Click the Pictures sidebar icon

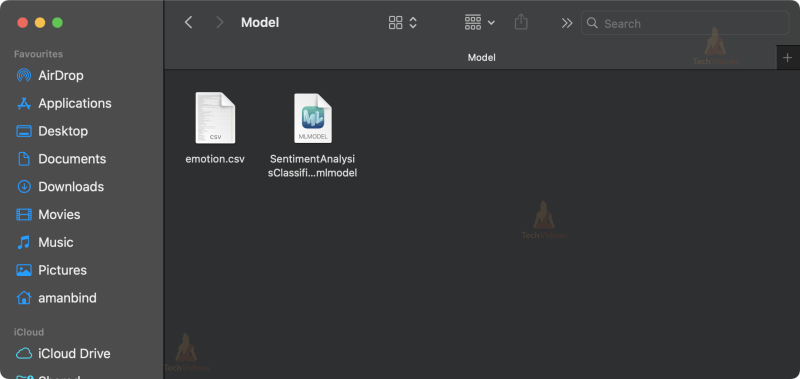click(x=23, y=270)
